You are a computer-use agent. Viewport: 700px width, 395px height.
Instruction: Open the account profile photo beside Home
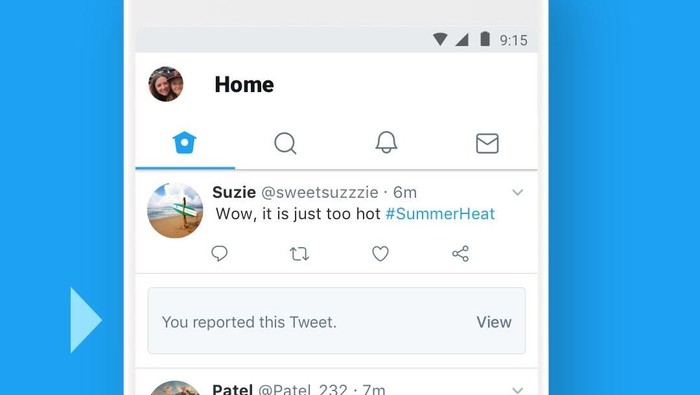(x=166, y=84)
